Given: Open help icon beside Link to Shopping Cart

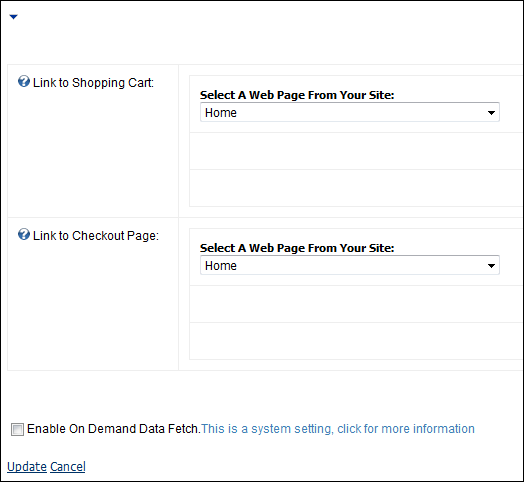Looking at the screenshot, I should point(24,81).
